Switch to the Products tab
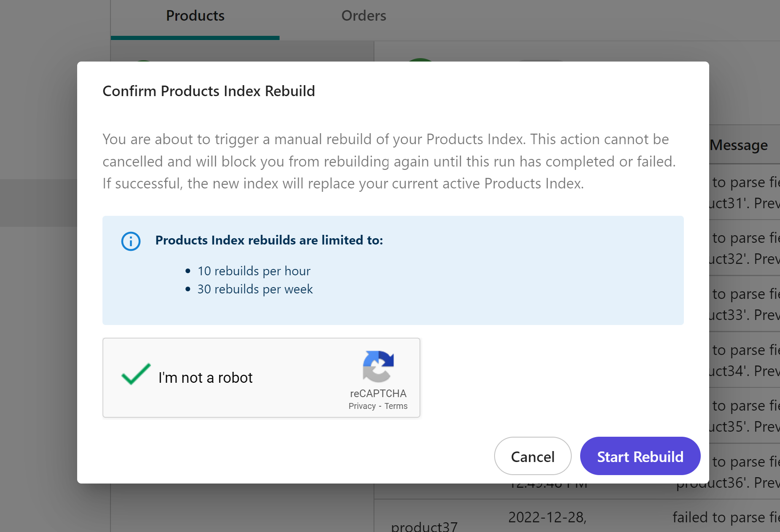 pyautogui.click(x=195, y=16)
